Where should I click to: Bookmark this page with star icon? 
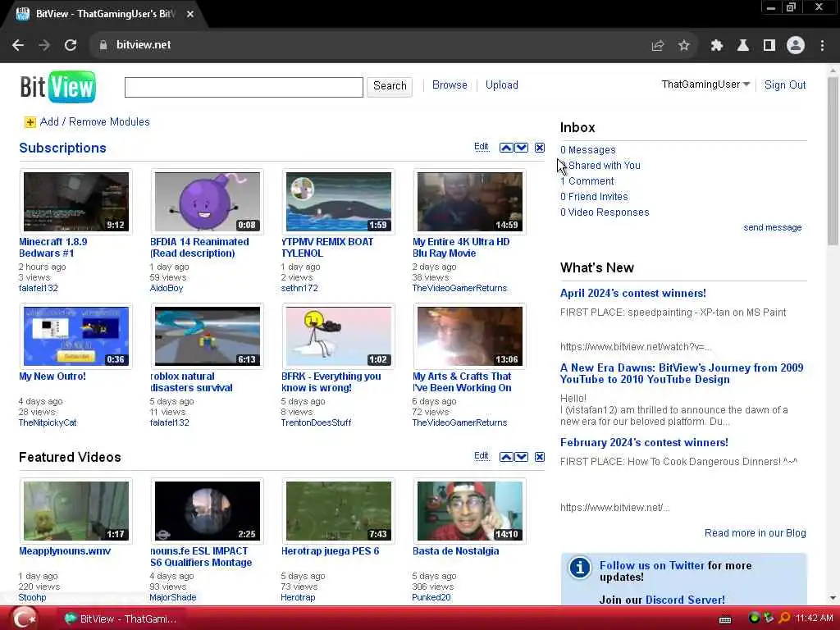tap(683, 46)
